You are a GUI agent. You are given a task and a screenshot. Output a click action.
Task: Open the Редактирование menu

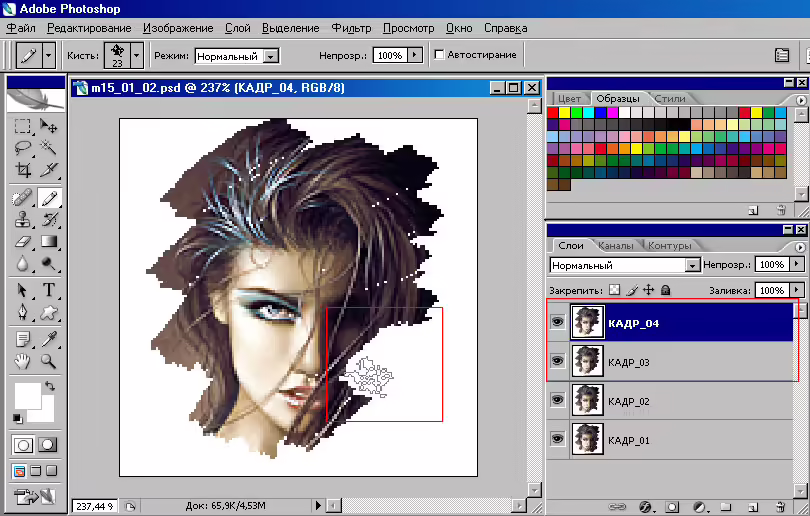[89, 28]
